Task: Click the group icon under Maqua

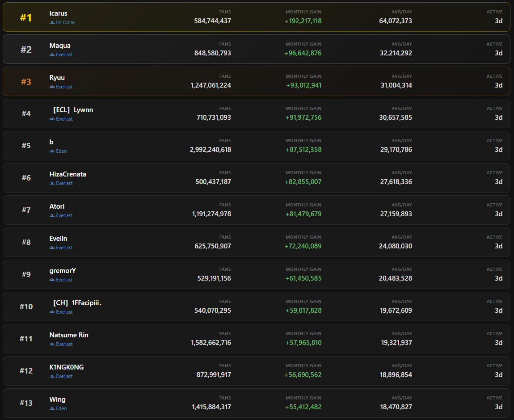Action: coord(52,55)
